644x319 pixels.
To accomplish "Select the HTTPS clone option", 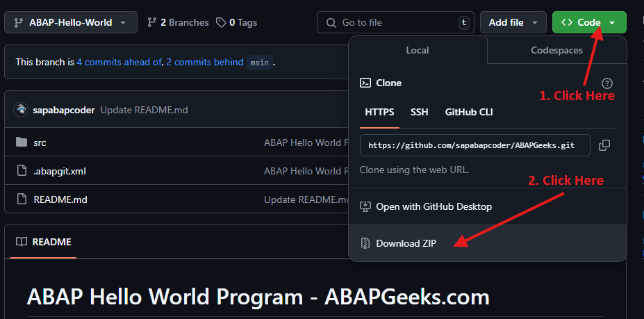I will (x=379, y=112).
